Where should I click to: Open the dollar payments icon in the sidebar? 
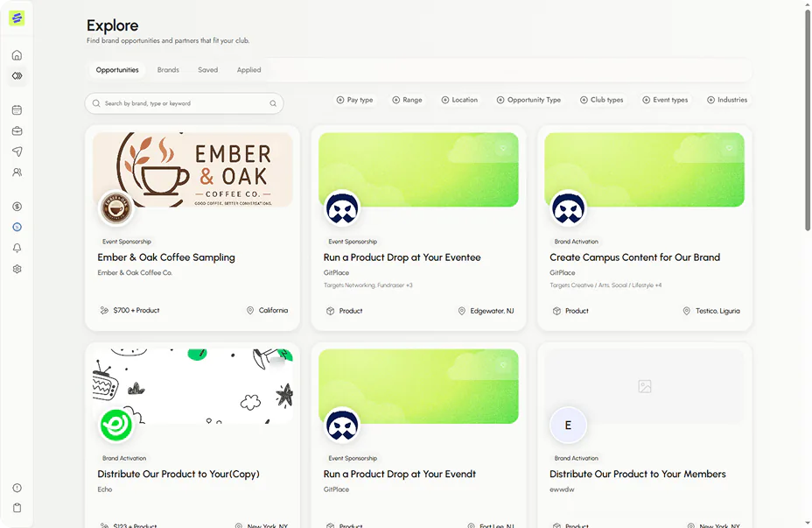(17, 207)
